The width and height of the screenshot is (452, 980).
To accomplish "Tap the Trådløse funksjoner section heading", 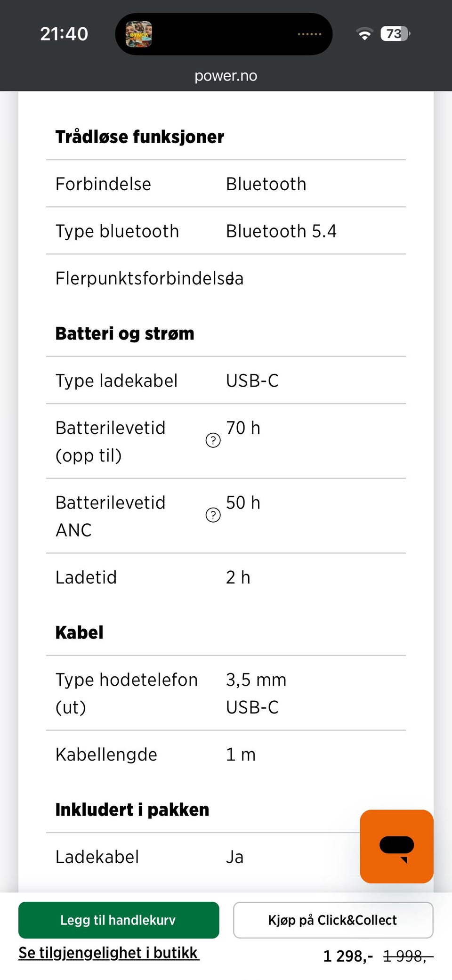I will point(140,137).
